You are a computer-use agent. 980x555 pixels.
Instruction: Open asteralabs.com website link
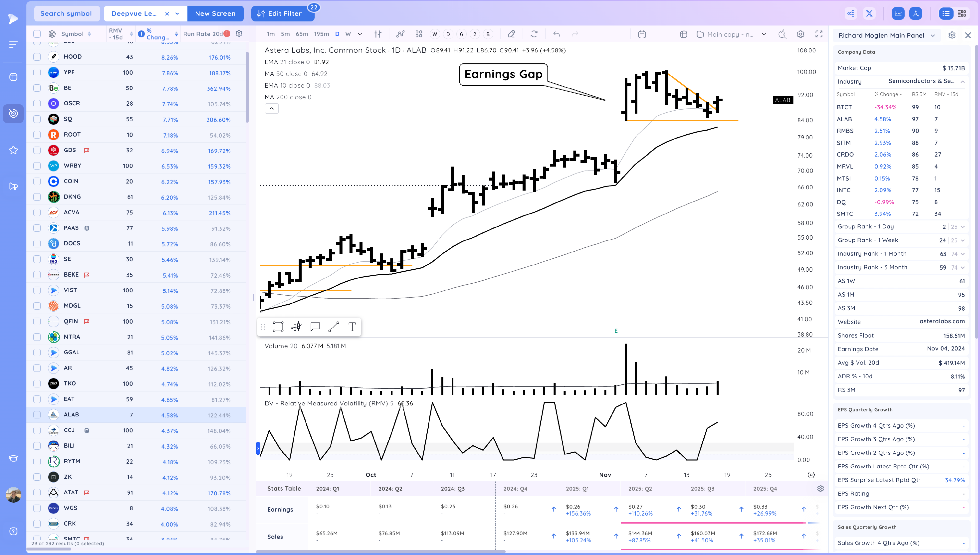pyautogui.click(x=942, y=321)
